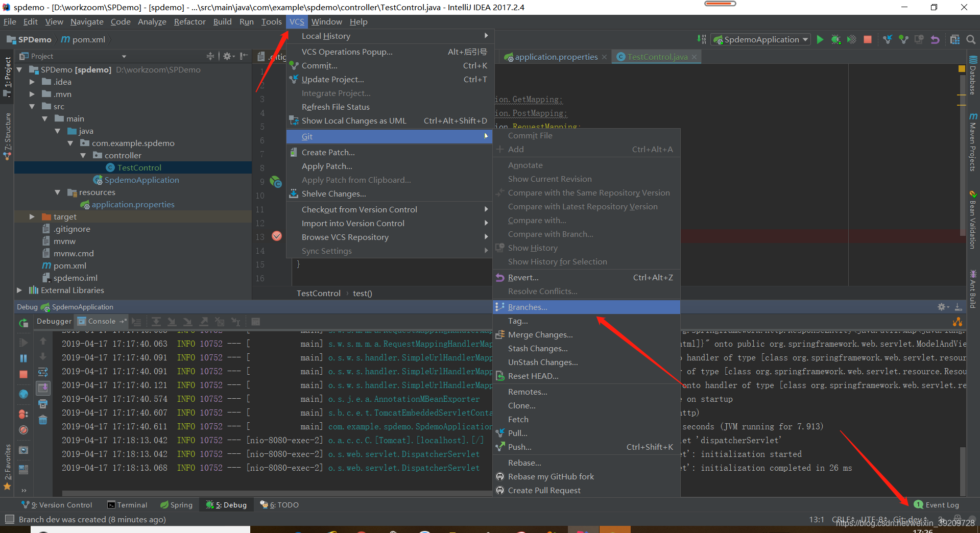
Task: Select Update Project... menu entry
Action: (x=389, y=79)
